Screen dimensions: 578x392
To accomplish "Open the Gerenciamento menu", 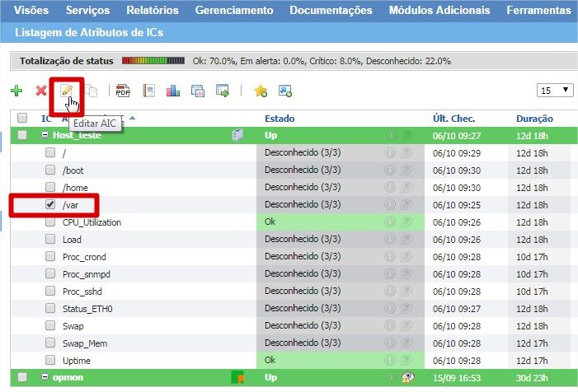I will (234, 11).
